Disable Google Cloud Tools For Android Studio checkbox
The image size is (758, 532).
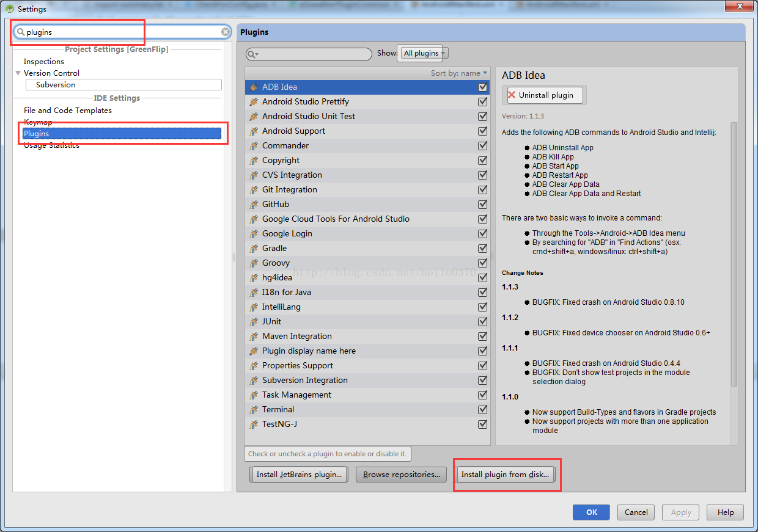pos(483,219)
